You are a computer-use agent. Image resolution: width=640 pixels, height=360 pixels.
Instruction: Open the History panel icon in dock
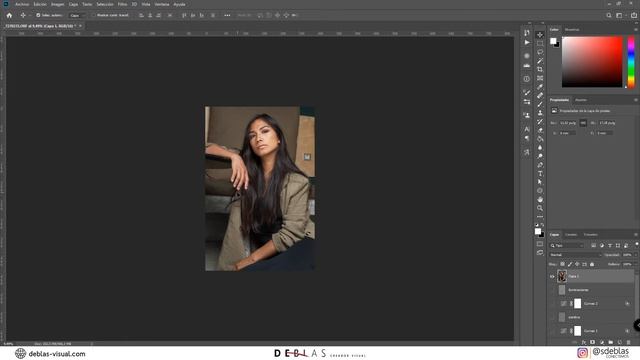(527, 33)
